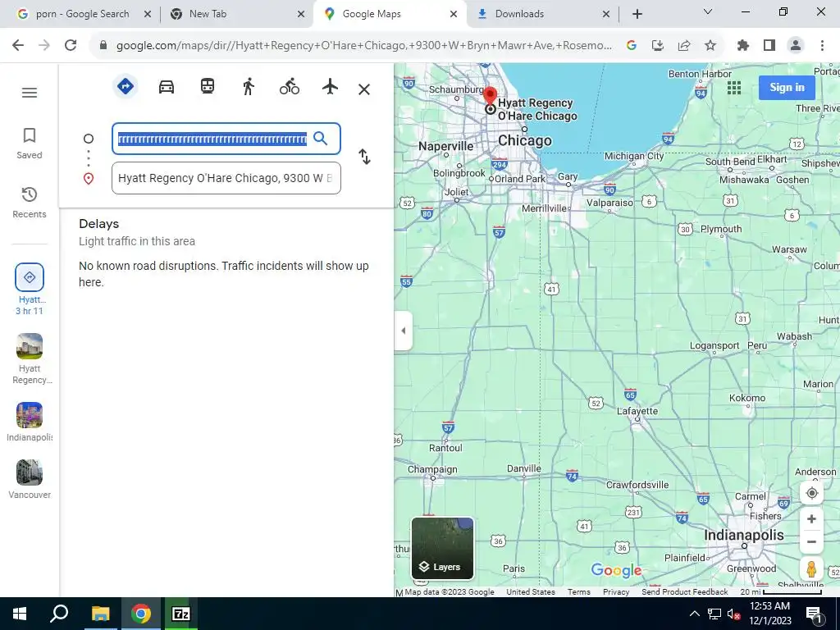Reload the current page

(x=71, y=46)
